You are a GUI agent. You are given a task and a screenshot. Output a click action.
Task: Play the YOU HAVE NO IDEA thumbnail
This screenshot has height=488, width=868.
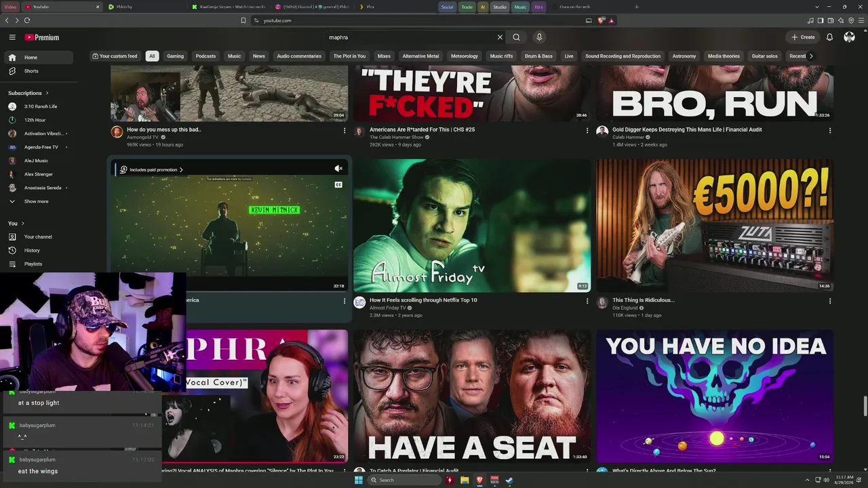[x=715, y=396]
